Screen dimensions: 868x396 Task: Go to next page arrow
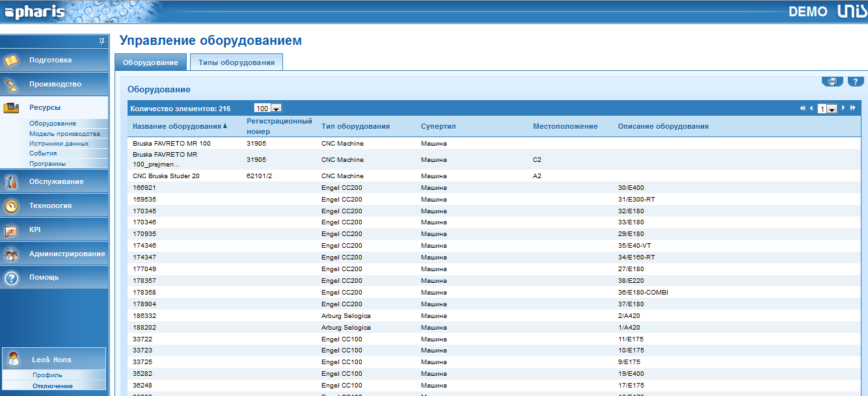pos(843,108)
